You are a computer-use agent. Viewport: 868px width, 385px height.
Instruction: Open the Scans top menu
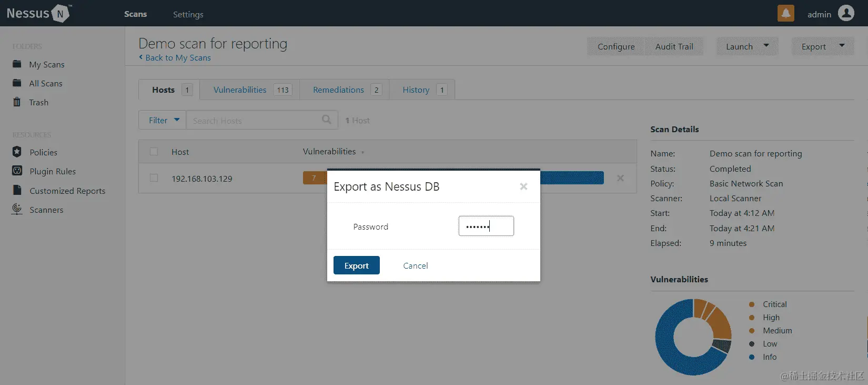click(x=135, y=14)
